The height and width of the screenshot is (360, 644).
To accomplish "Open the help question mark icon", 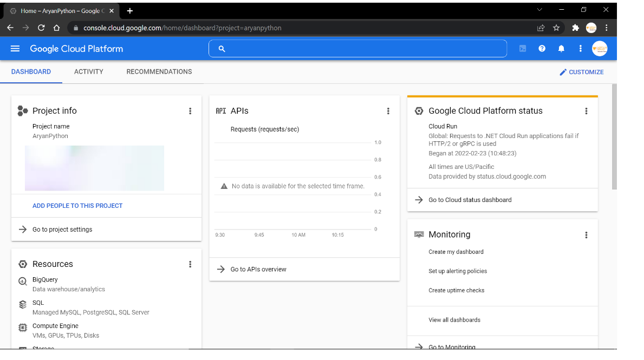I will click(x=542, y=48).
